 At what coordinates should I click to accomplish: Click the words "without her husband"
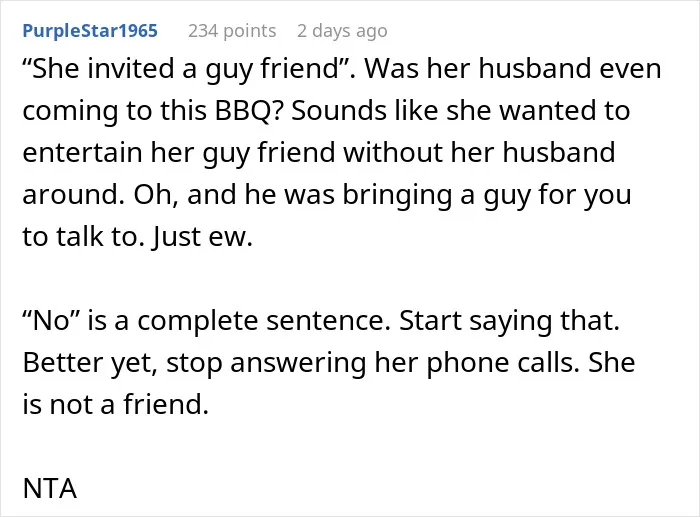[479, 153]
